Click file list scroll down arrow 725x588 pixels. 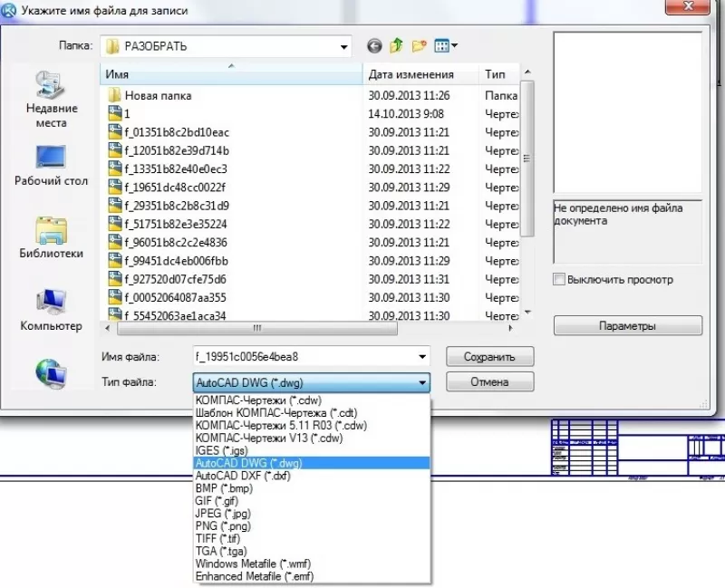tap(527, 313)
